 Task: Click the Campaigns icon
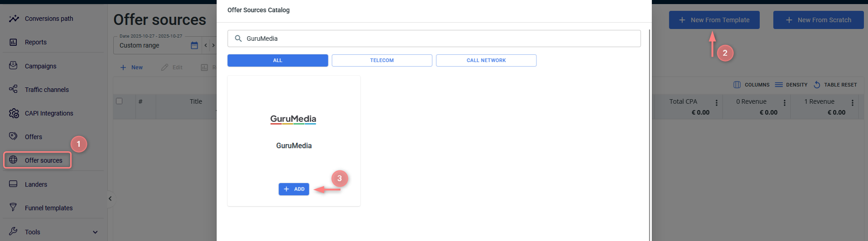pyautogui.click(x=14, y=66)
